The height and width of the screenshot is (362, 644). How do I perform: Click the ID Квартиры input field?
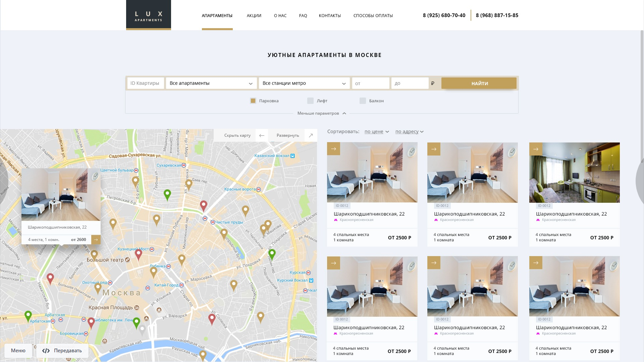pyautogui.click(x=145, y=83)
